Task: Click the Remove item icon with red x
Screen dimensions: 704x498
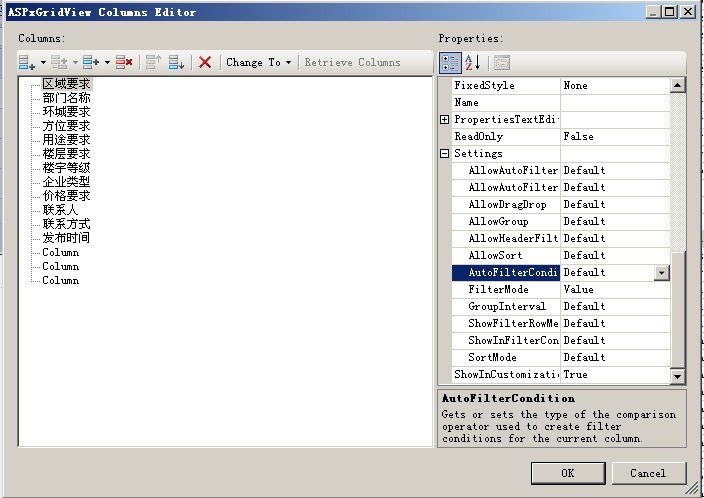Action: tap(124, 62)
